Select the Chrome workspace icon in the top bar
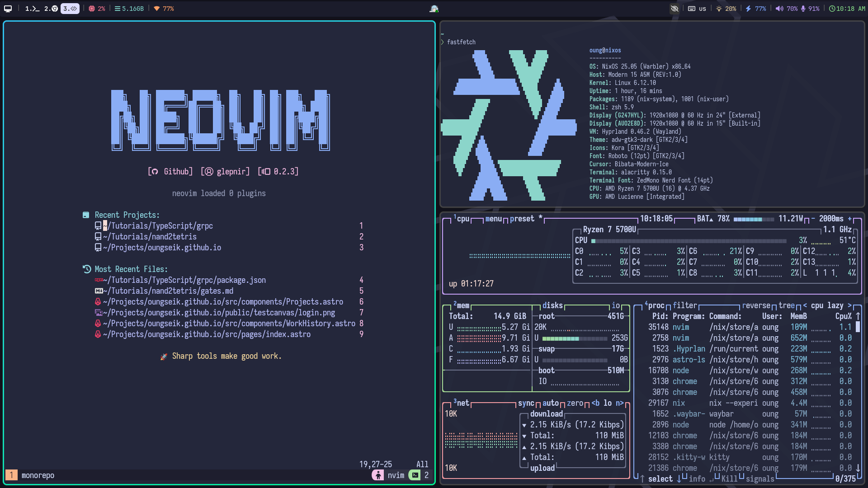868x488 pixels. (53, 8)
